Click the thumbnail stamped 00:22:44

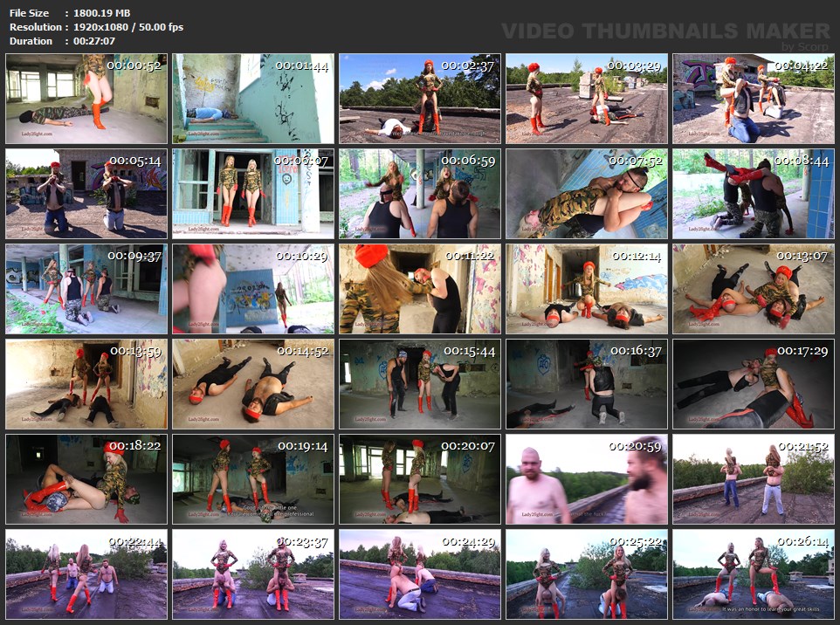pyautogui.click(x=86, y=574)
